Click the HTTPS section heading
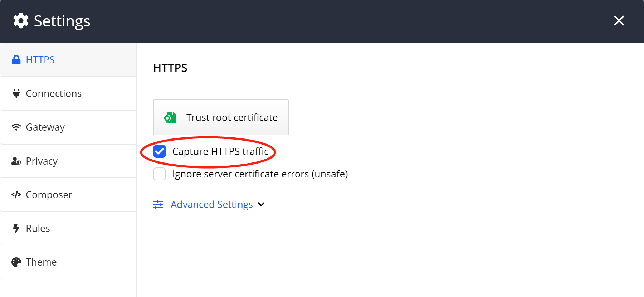 tap(170, 68)
